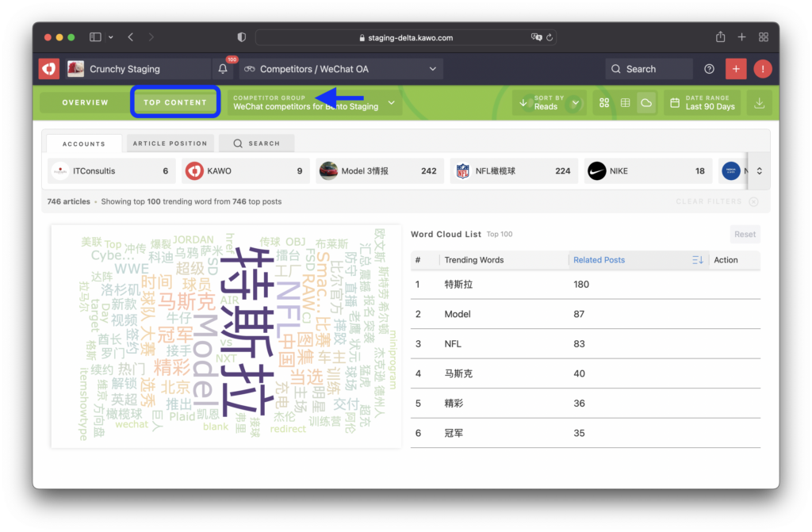Filter by KAWO account
The width and height of the screenshot is (812, 532).
pos(246,171)
